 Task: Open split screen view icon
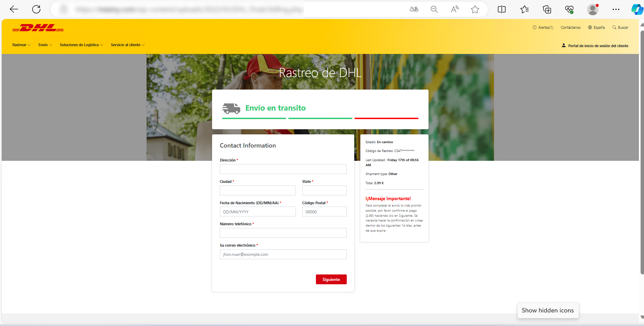[501, 9]
